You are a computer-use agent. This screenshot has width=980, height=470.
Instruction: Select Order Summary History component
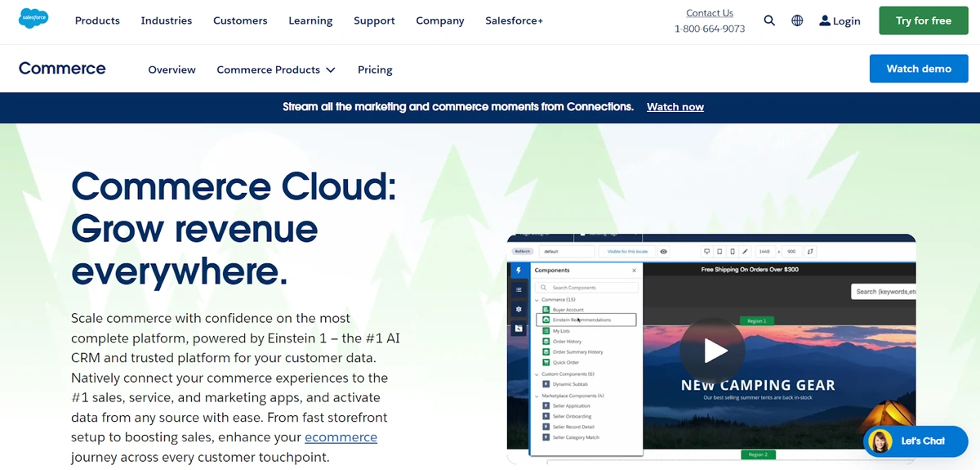(x=577, y=352)
